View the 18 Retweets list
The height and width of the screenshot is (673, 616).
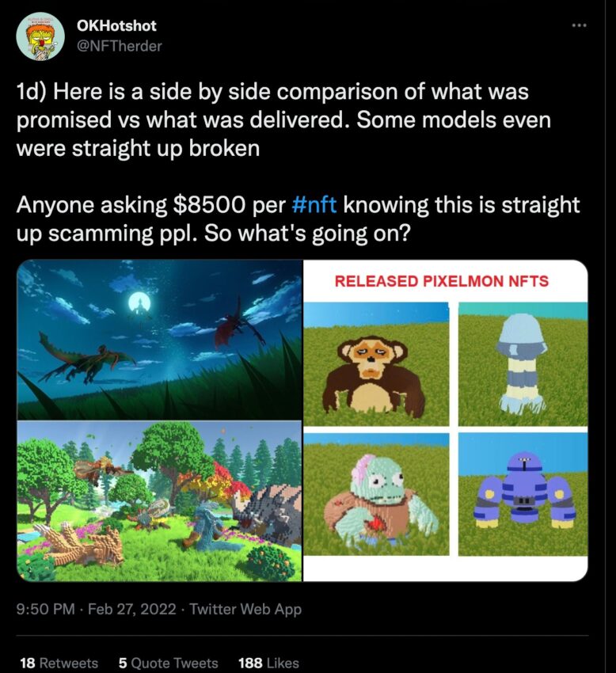tap(59, 663)
